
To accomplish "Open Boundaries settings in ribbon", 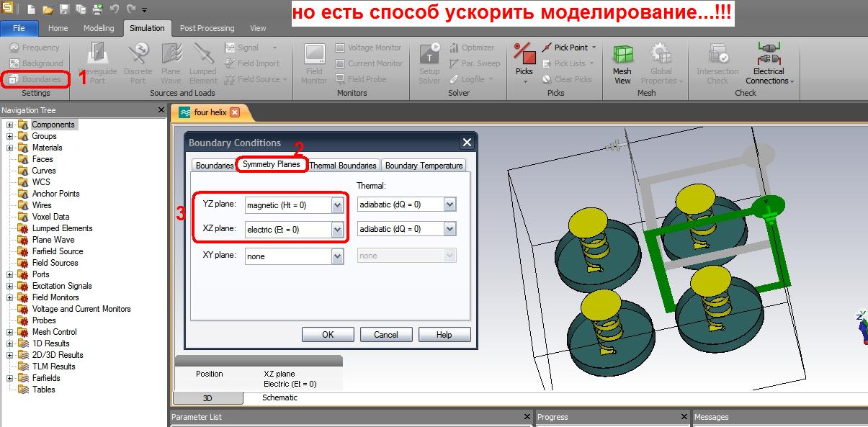I will [x=35, y=78].
